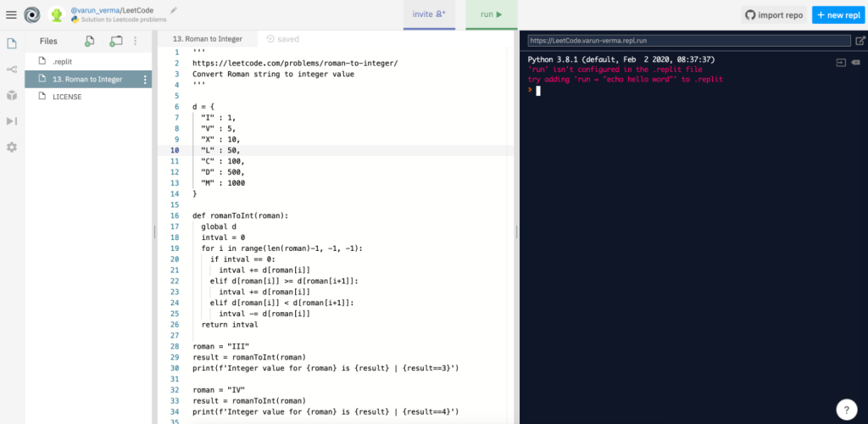Open options for 13. Roman to Integer file
The height and width of the screenshot is (424, 868).
pyautogui.click(x=144, y=80)
